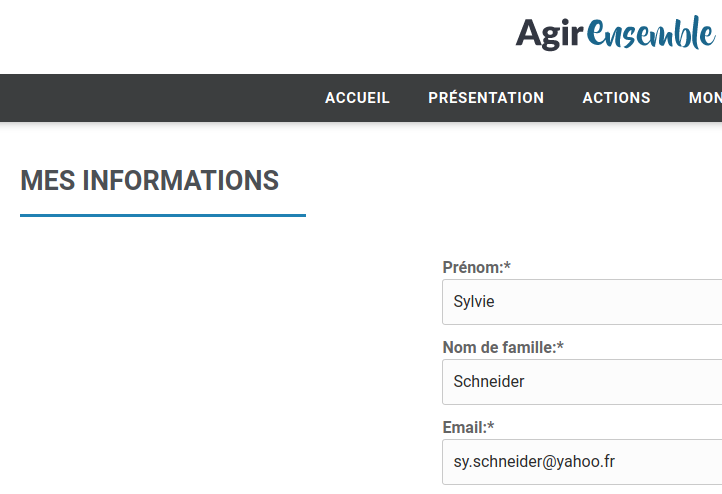Click the Agir Ensemble logo
Image resolution: width=722 pixels, height=494 pixels.
615,34
